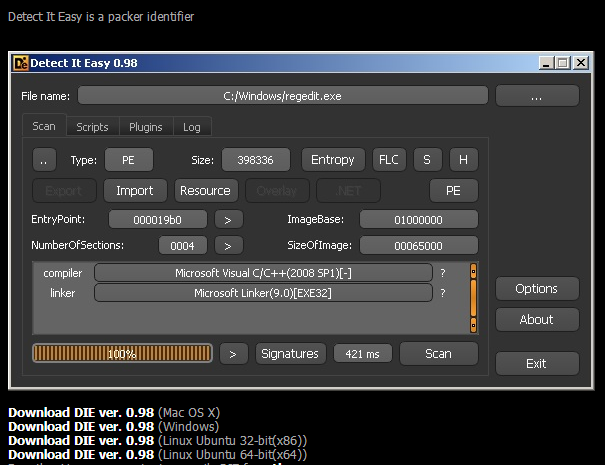Click the ImageBase value 01000000
605x465 pixels.
(x=419, y=220)
